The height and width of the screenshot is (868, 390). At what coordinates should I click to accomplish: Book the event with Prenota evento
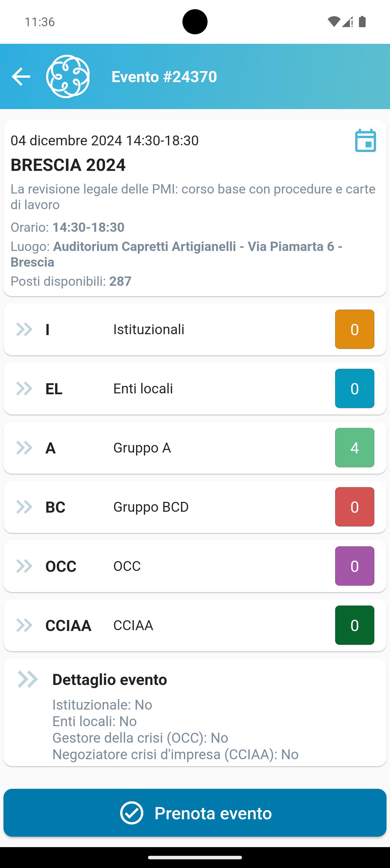195,812
